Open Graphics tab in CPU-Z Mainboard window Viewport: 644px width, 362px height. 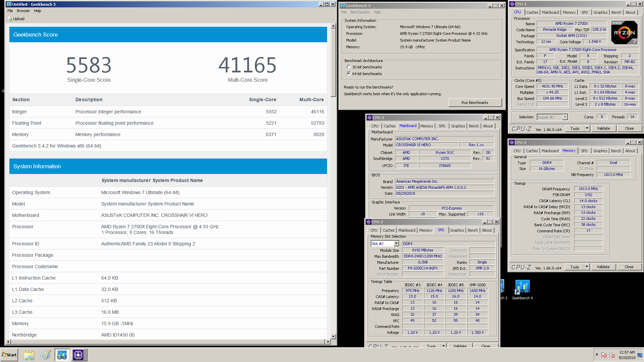tap(458, 126)
